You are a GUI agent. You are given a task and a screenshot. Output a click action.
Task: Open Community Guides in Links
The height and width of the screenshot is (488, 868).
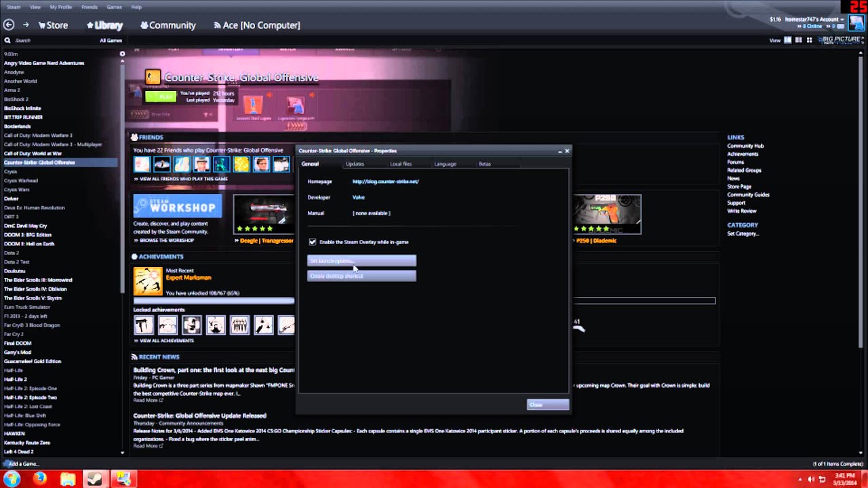click(748, 195)
